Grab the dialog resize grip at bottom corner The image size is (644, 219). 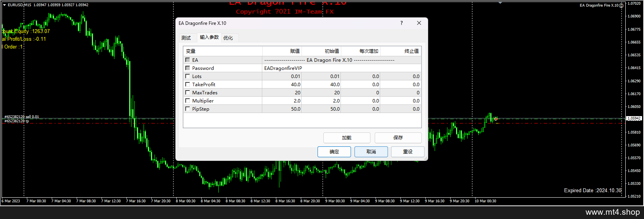point(426,158)
